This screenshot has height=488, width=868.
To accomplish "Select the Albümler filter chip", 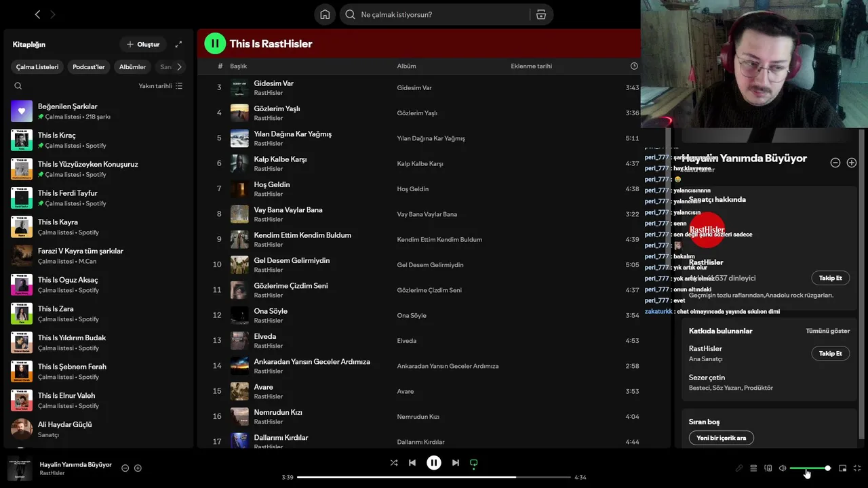I will click(x=132, y=67).
